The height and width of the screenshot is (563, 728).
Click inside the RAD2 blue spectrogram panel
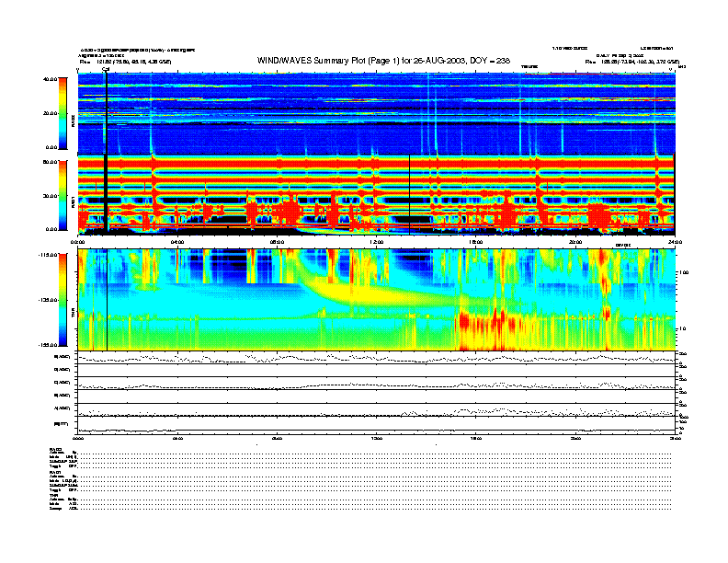click(377, 113)
